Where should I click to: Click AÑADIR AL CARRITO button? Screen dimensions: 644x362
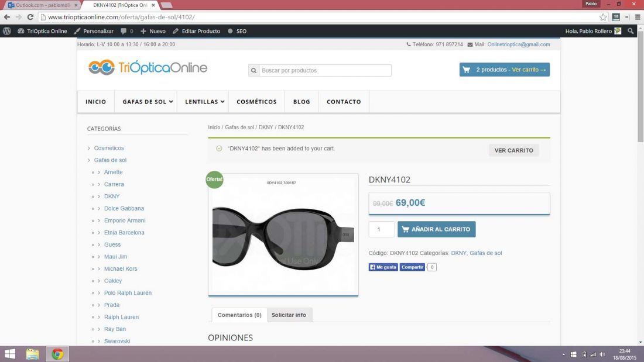click(436, 229)
